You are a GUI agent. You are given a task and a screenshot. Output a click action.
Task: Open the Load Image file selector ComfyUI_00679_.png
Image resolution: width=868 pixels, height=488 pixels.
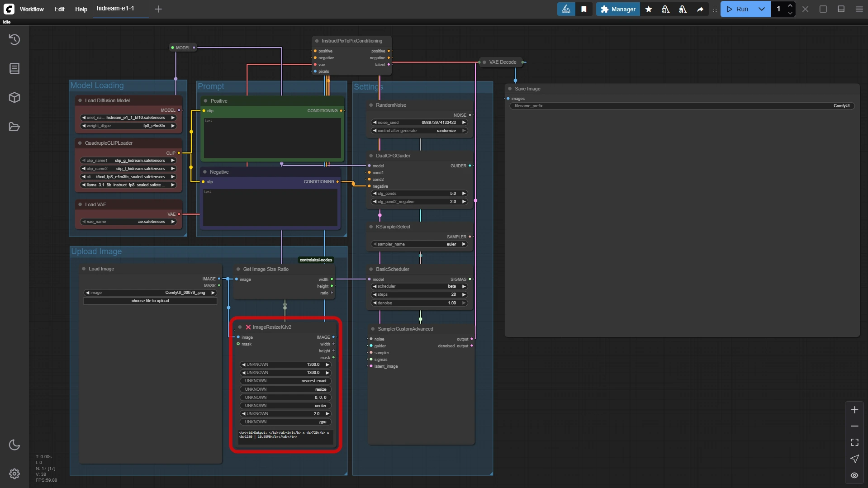pyautogui.click(x=150, y=293)
